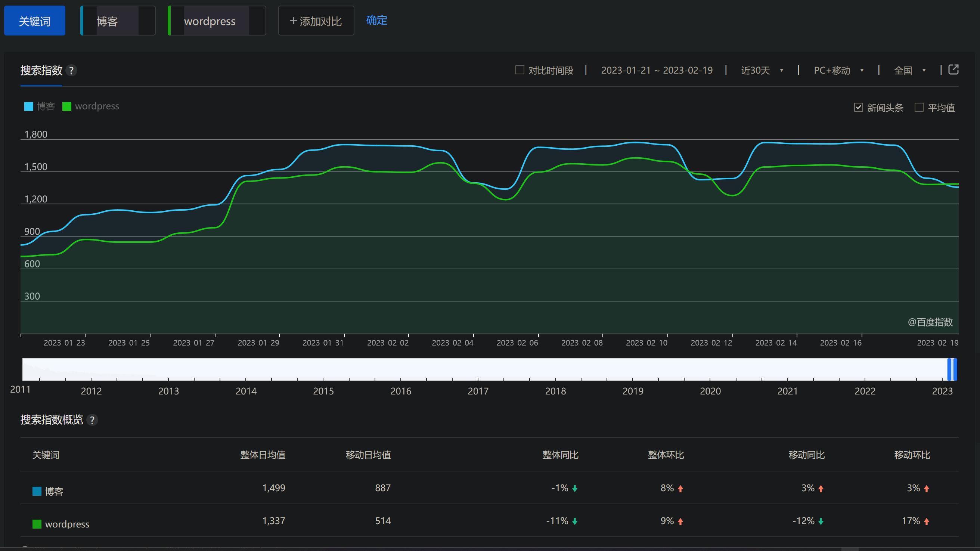This screenshot has height=551, width=980.
Task: Click the 整体同比 column header
Action: point(560,455)
